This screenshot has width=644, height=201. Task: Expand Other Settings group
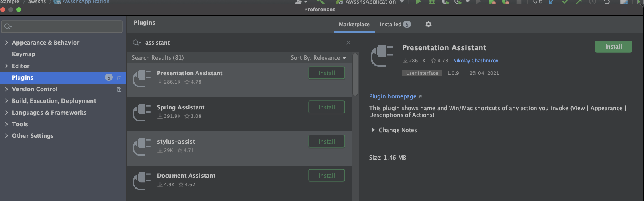tap(6, 136)
